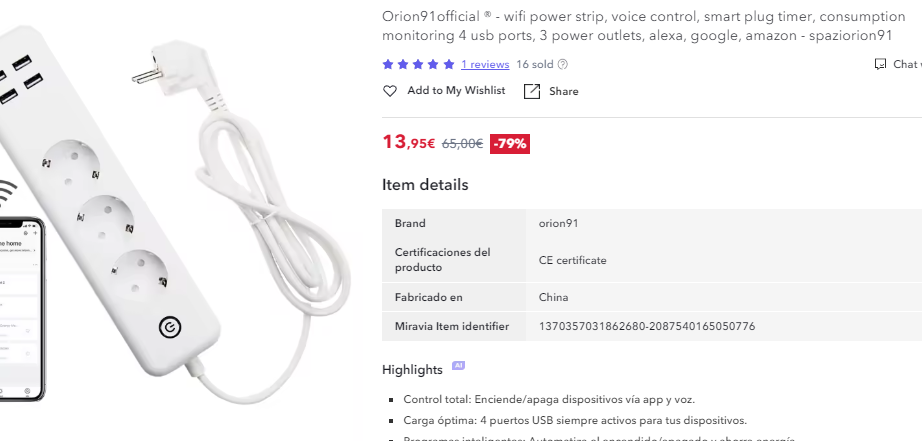Click the Highlights section heading
The width and height of the screenshot is (922, 441).
(412, 370)
